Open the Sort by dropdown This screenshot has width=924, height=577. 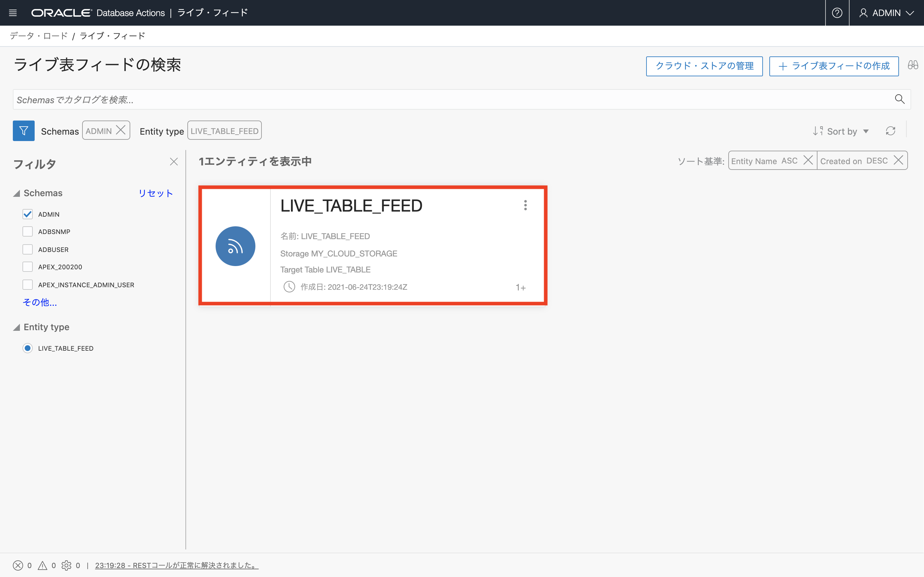[841, 131]
